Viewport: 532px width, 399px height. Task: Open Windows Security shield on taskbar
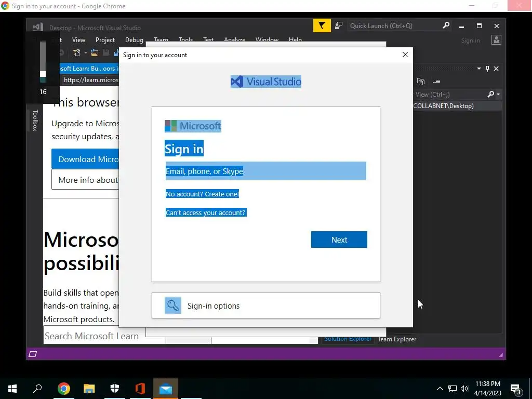pyautogui.click(x=115, y=389)
